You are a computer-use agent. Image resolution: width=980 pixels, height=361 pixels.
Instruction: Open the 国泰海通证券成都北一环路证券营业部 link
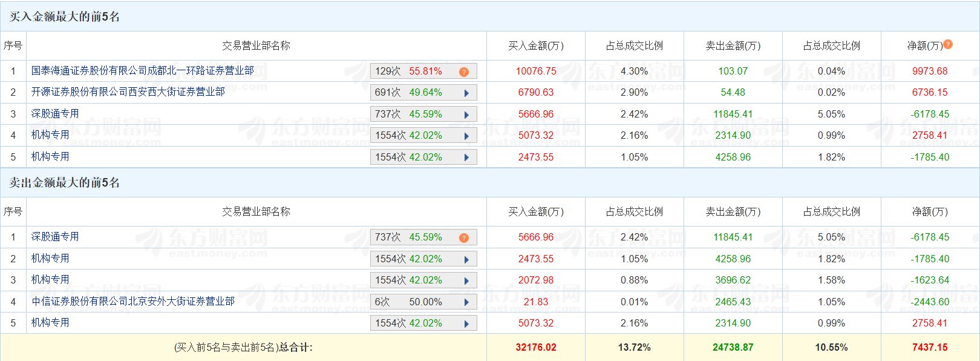click(x=142, y=71)
